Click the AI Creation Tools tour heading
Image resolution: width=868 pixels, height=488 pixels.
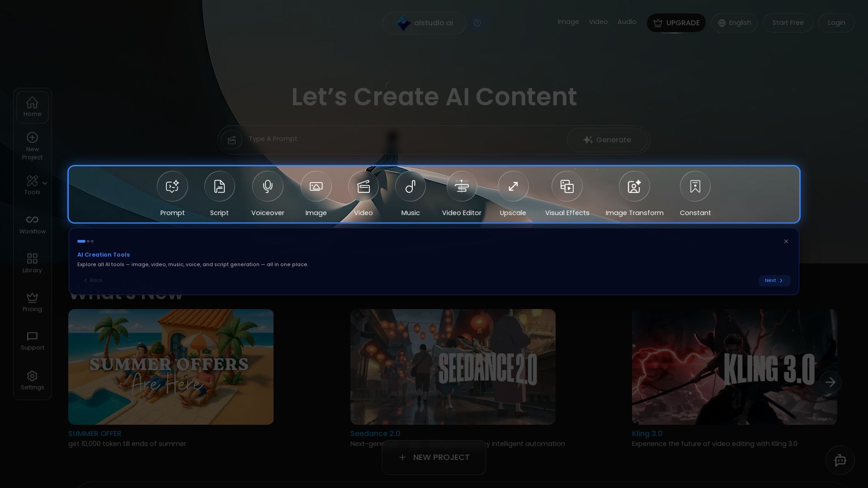[x=104, y=255]
